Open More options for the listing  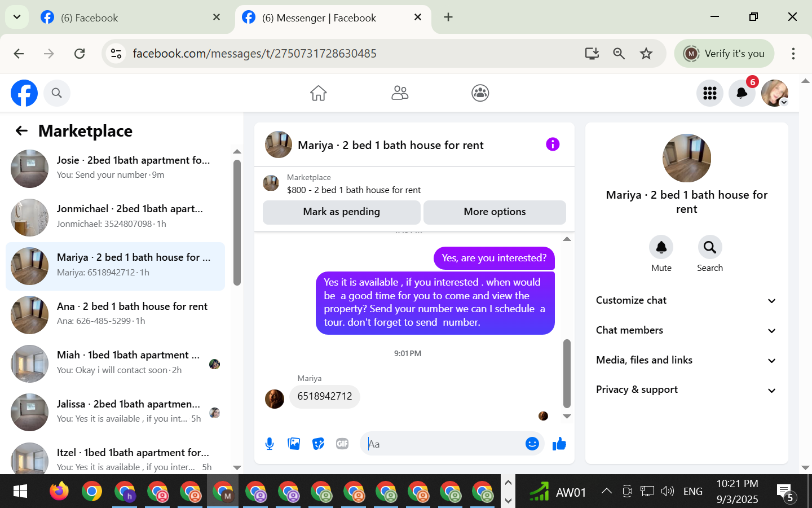[495, 212]
